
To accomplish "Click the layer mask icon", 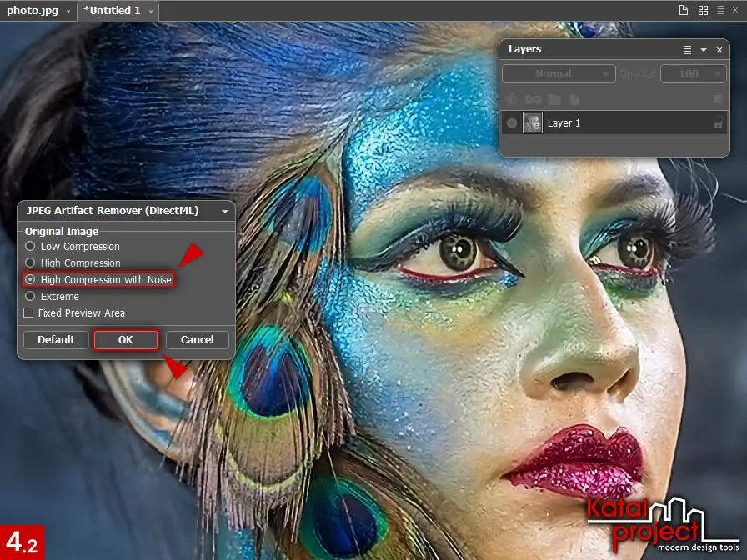I will pyautogui.click(x=533, y=99).
